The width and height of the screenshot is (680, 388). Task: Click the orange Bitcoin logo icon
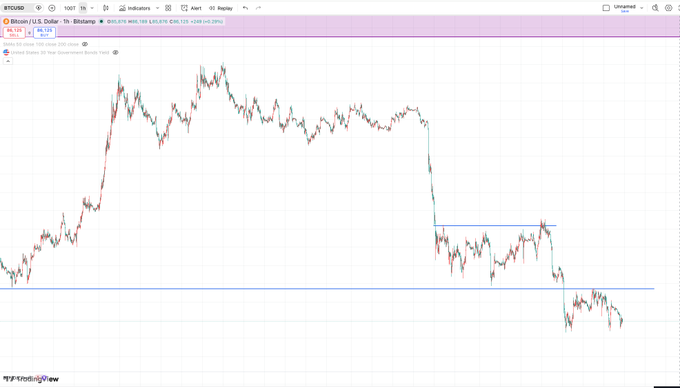pyautogui.click(x=6, y=21)
